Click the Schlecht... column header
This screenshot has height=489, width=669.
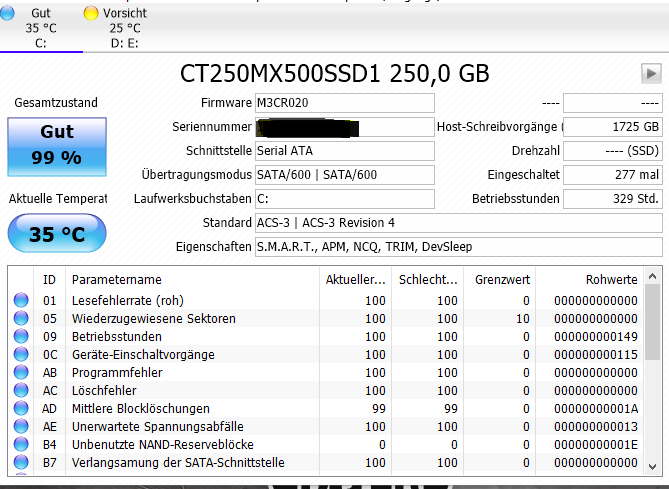[428, 279]
